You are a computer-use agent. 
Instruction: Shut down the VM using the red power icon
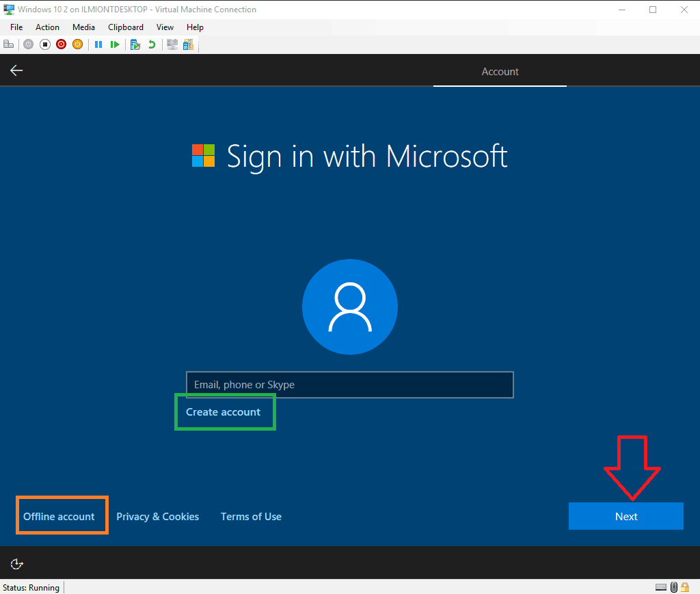61,44
